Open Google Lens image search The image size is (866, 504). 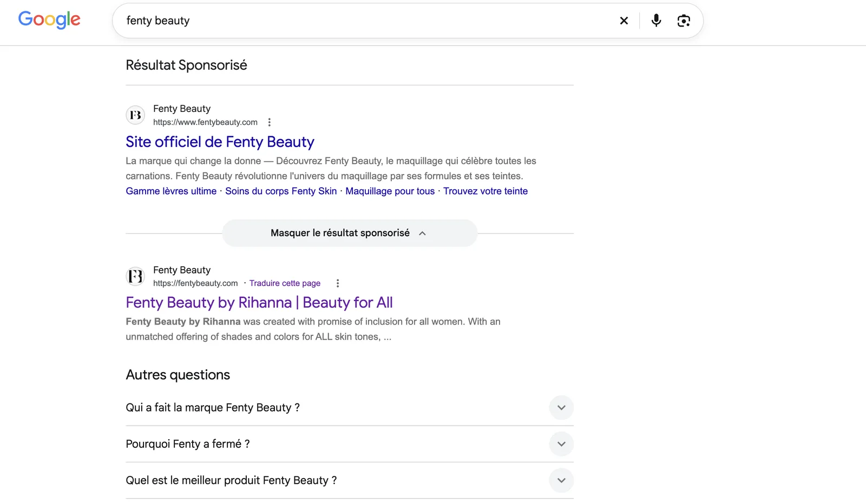pyautogui.click(x=684, y=21)
